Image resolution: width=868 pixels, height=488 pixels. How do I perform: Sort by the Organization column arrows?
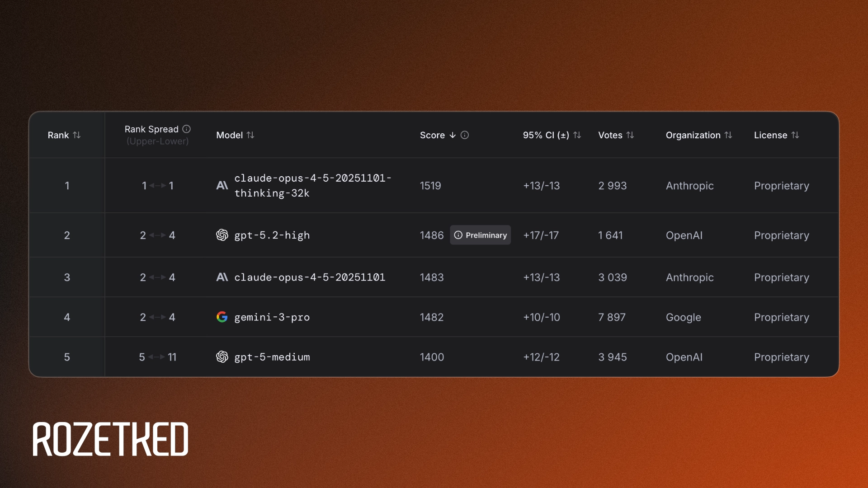728,135
